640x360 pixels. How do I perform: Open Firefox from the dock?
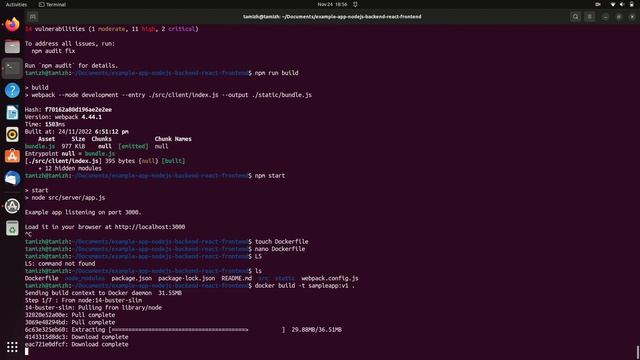coord(12,24)
